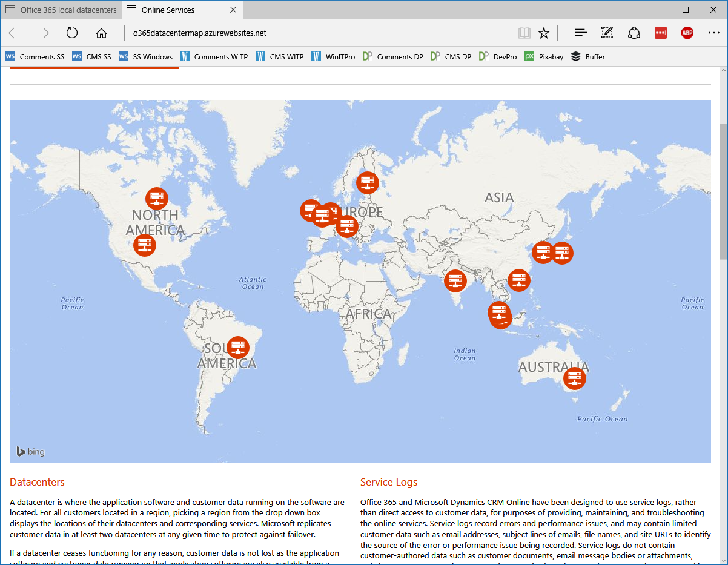
Task: Click the Bing logo on the map
Action: pos(30,451)
